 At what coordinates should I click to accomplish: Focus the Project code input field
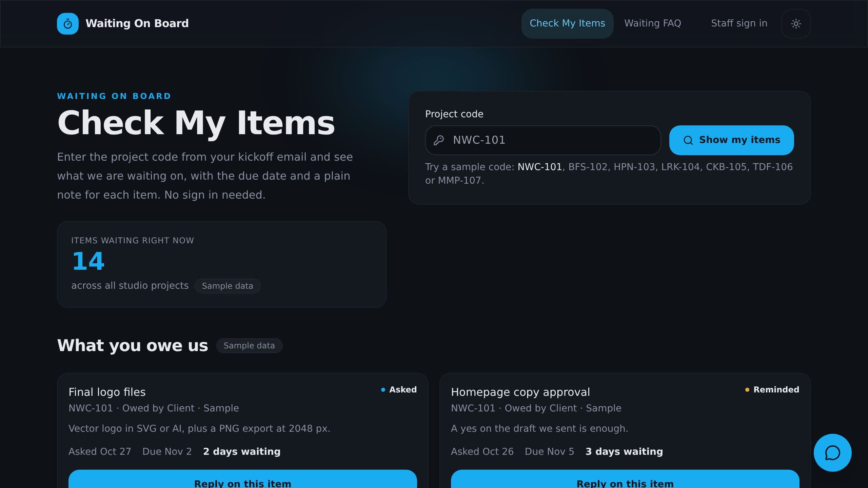[x=543, y=140]
